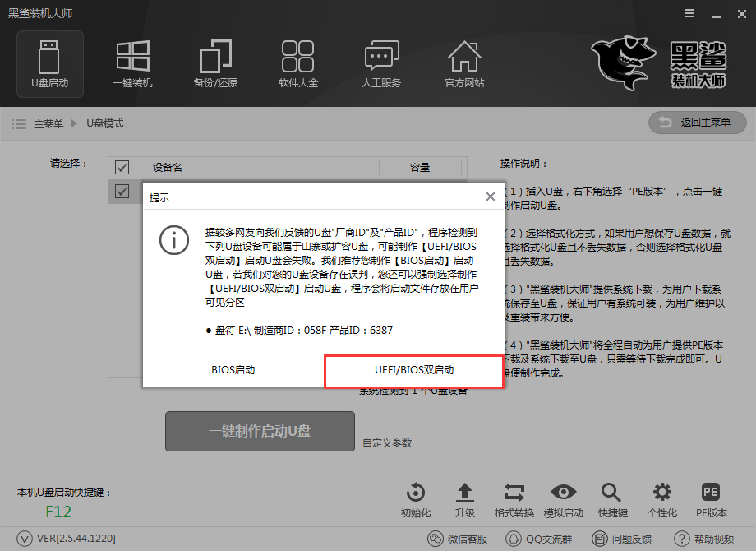Uncheck the selected USB device row
Image resolution: width=756 pixels, height=551 pixels.
(x=122, y=191)
